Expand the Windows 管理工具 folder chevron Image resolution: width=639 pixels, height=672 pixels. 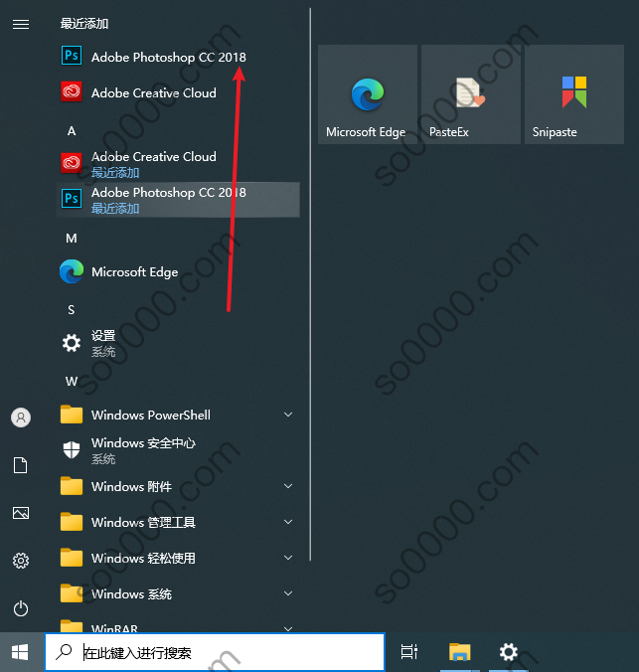pos(288,522)
